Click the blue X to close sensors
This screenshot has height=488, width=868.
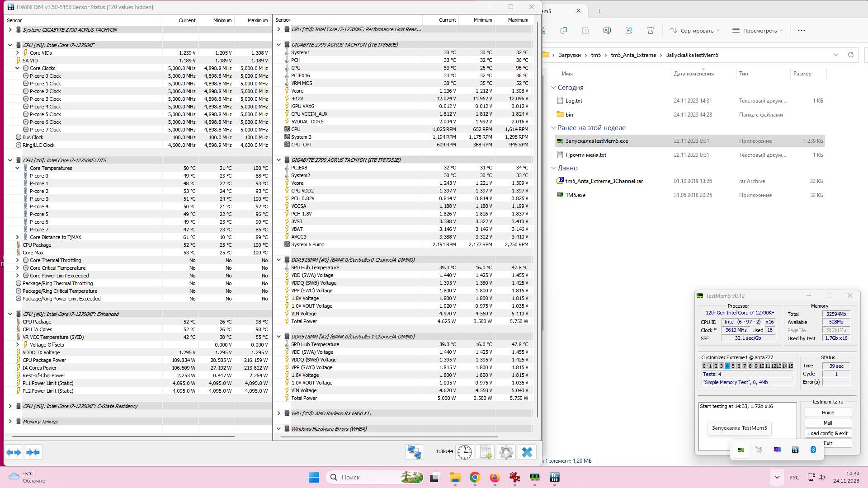[x=527, y=452]
